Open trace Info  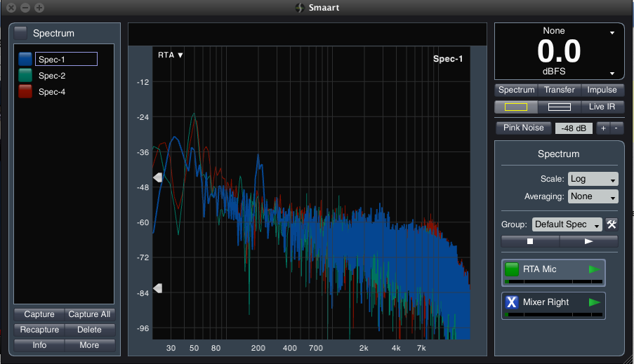[39, 345]
